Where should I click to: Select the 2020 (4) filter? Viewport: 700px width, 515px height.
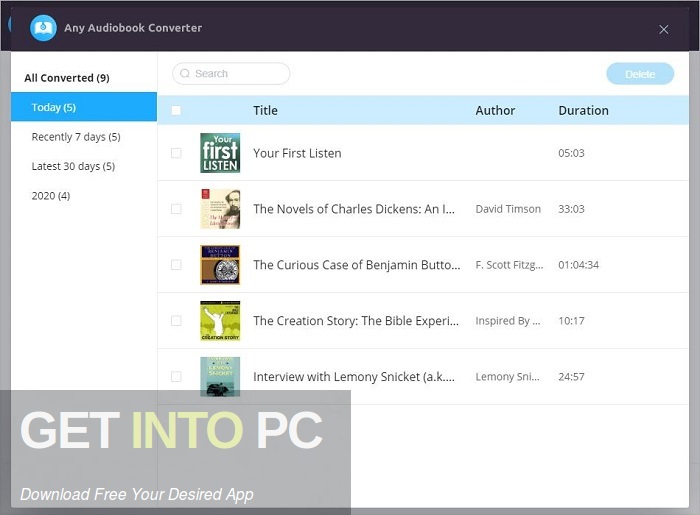(51, 196)
